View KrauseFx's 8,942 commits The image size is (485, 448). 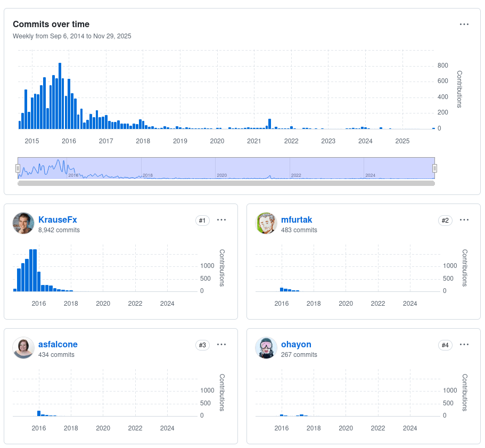pos(59,230)
